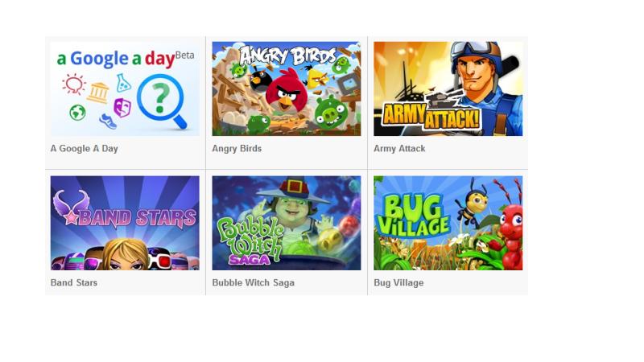
Task: Launch Bubble Witch Saga from its image
Action: tap(287, 223)
